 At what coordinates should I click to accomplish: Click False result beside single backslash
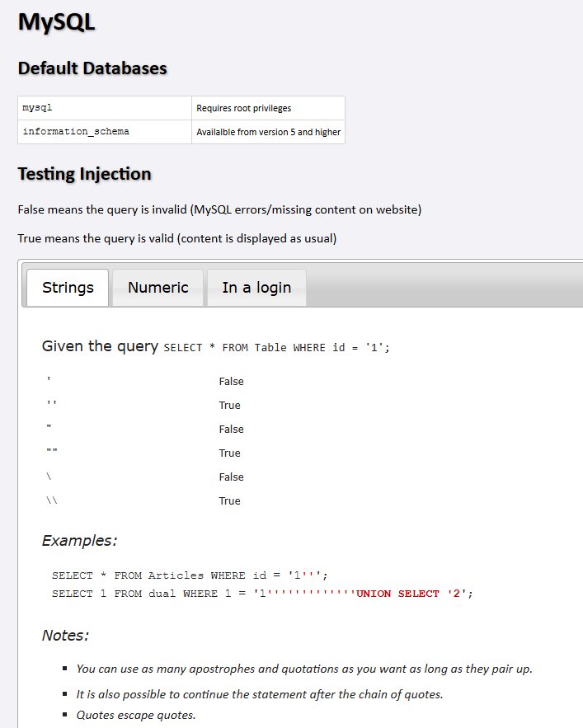(231, 477)
